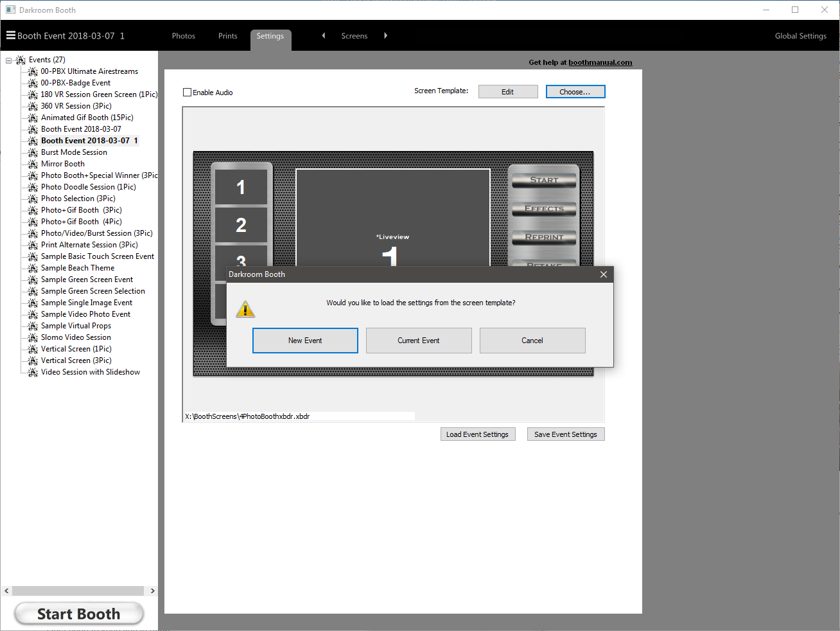Choose New Event in the dialog

pos(305,341)
